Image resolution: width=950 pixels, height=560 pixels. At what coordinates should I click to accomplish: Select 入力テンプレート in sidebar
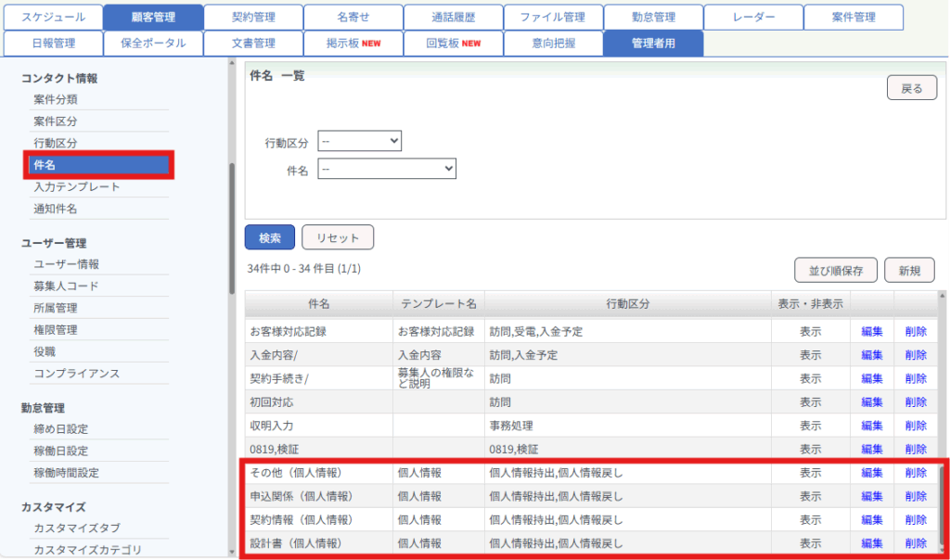pyautogui.click(x=77, y=187)
